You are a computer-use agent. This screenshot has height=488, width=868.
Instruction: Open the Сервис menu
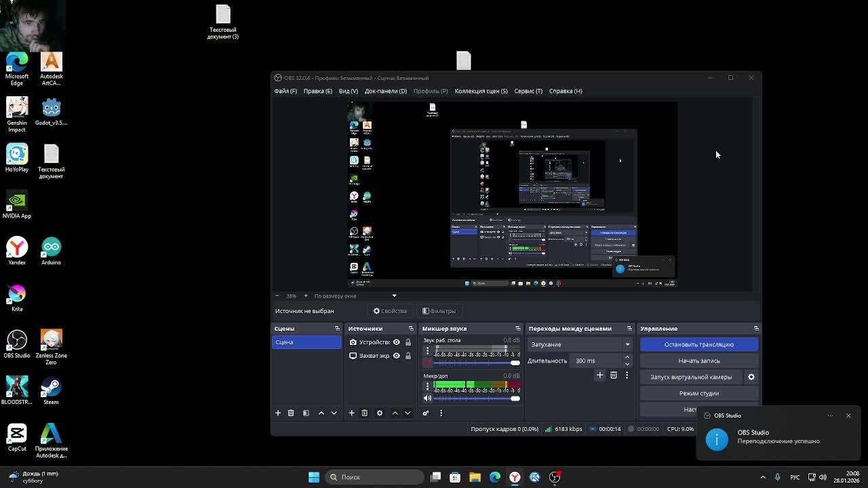pyautogui.click(x=528, y=91)
